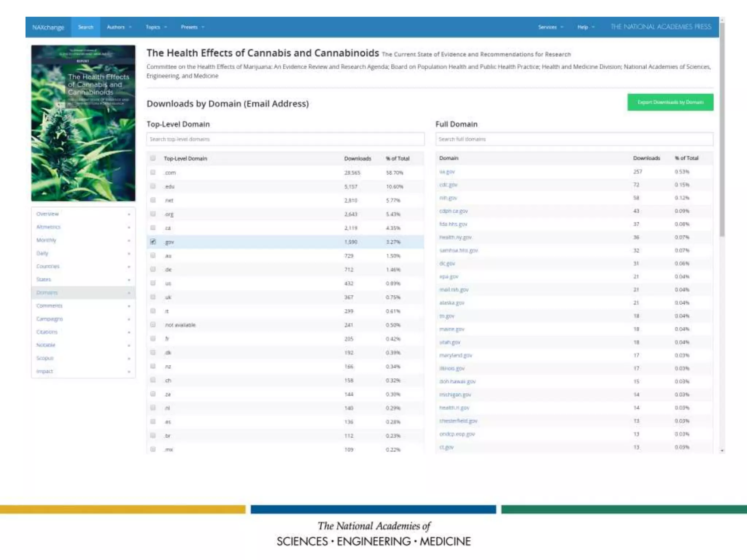Click the NAXchange logo
The height and width of the screenshot is (560, 747).
tap(48, 27)
